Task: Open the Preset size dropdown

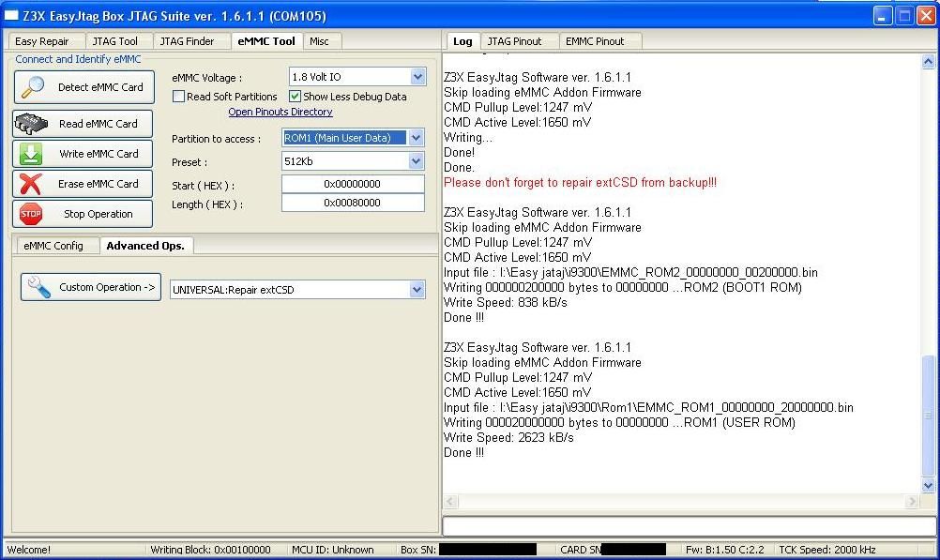Action: [x=417, y=161]
